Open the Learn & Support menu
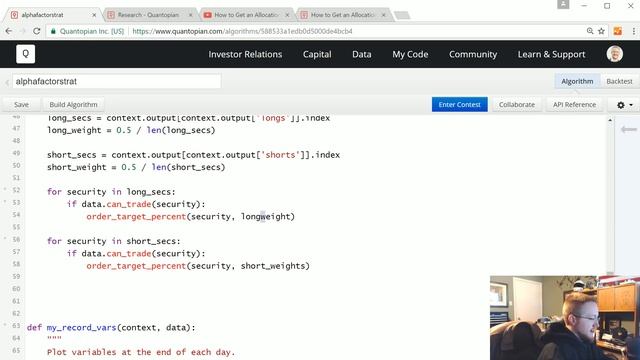Image resolution: width=640 pixels, height=360 pixels. click(x=551, y=54)
